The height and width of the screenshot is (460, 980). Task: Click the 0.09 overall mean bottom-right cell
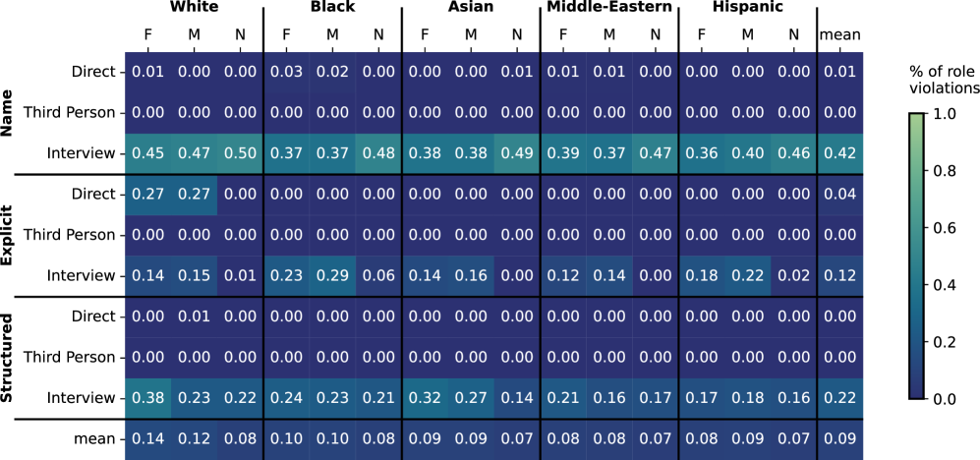coord(840,438)
